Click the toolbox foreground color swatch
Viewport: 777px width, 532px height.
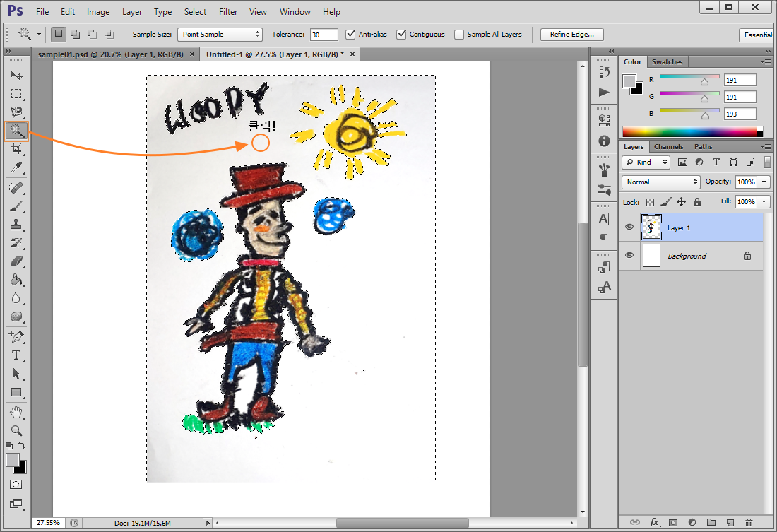point(13,460)
